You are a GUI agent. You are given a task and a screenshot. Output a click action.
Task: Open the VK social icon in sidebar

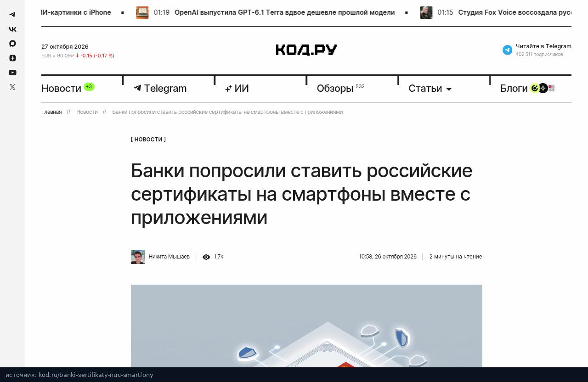tap(12, 29)
